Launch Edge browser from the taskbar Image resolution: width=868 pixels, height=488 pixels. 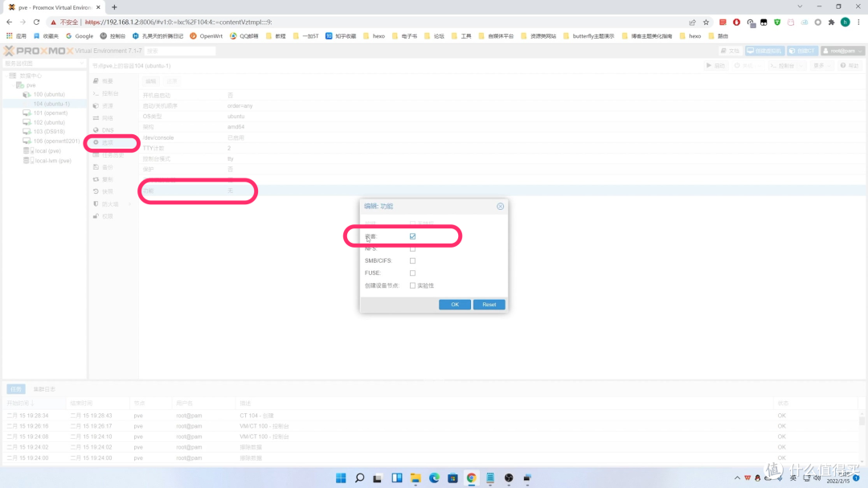coord(434,478)
